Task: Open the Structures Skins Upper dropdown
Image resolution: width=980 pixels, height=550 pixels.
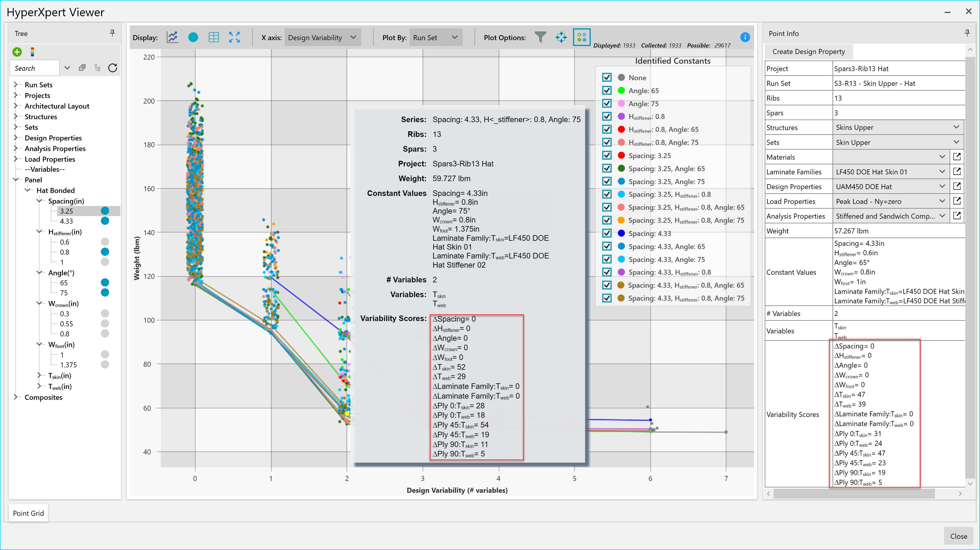Action: click(898, 127)
